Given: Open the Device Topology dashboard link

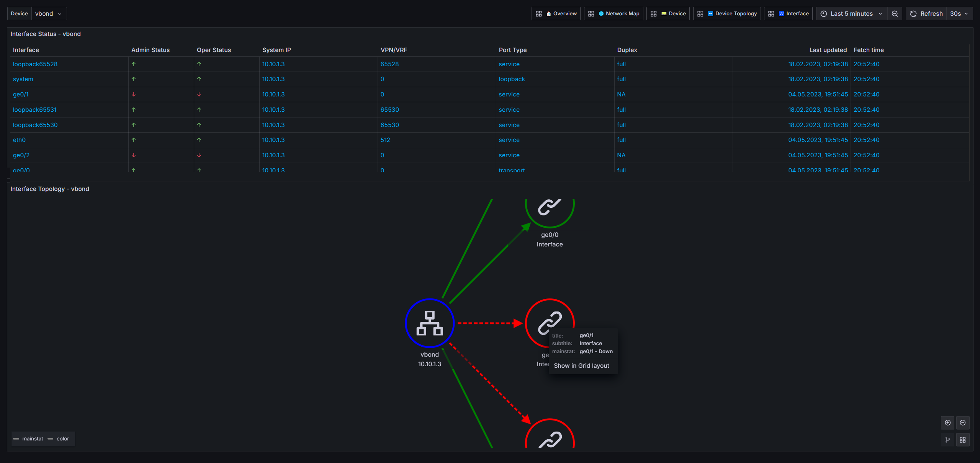Looking at the screenshot, I should click(727, 14).
